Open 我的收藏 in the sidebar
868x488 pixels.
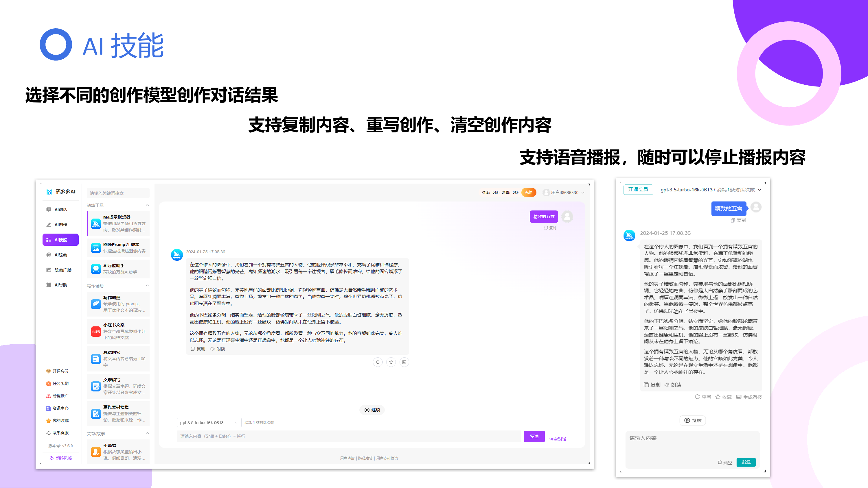tap(60, 421)
